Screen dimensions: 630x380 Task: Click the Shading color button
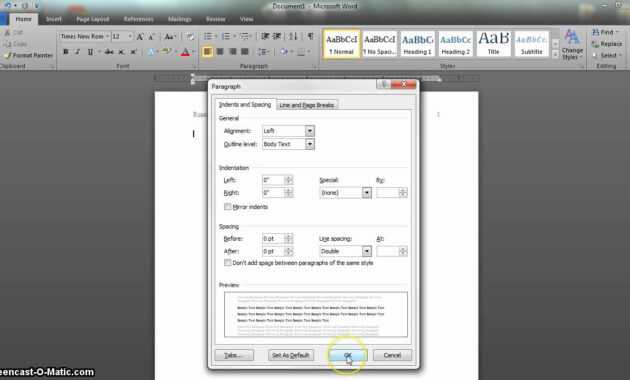click(x=284, y=52)
